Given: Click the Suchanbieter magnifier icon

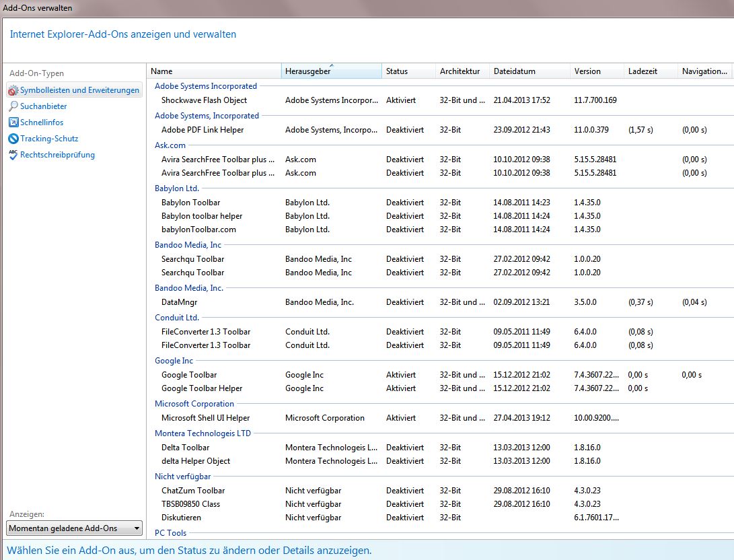Looking at the screenshot, I should pos(13,106).
